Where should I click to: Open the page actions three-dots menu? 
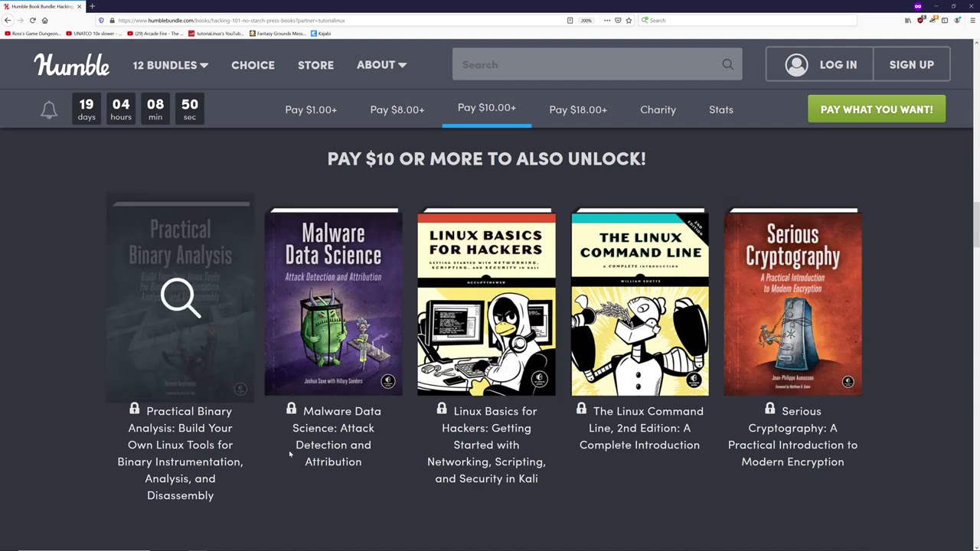[607, 21]
